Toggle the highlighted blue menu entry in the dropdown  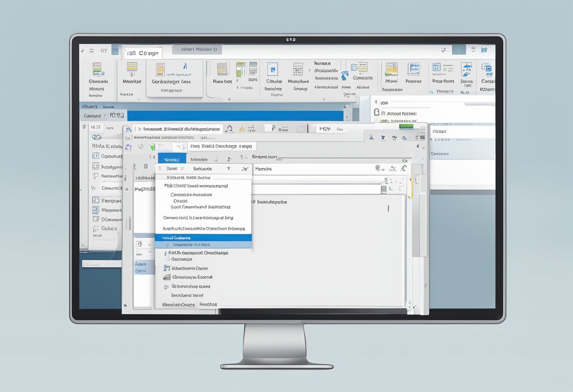pos(203,238)
